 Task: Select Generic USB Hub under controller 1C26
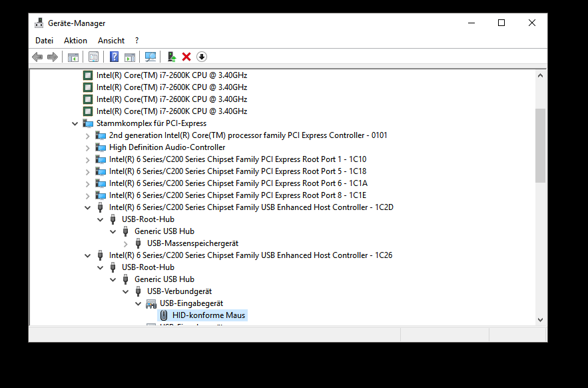[x=164, y=279]
